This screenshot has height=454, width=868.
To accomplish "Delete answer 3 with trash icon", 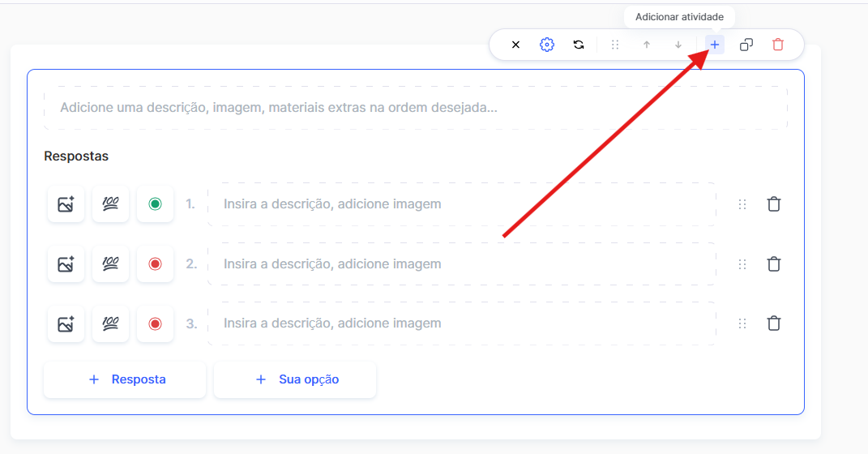I will [x=774, y=323].
